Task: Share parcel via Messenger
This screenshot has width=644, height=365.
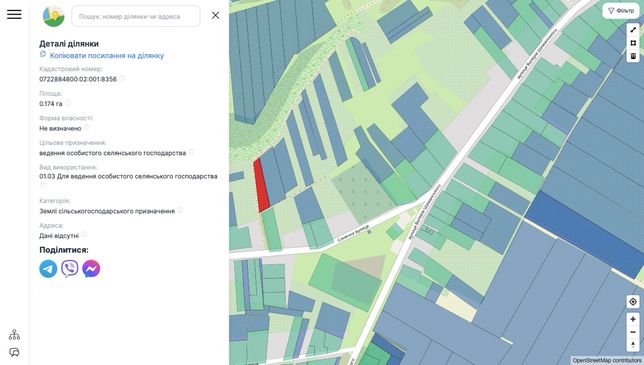Action: (91, 269)
